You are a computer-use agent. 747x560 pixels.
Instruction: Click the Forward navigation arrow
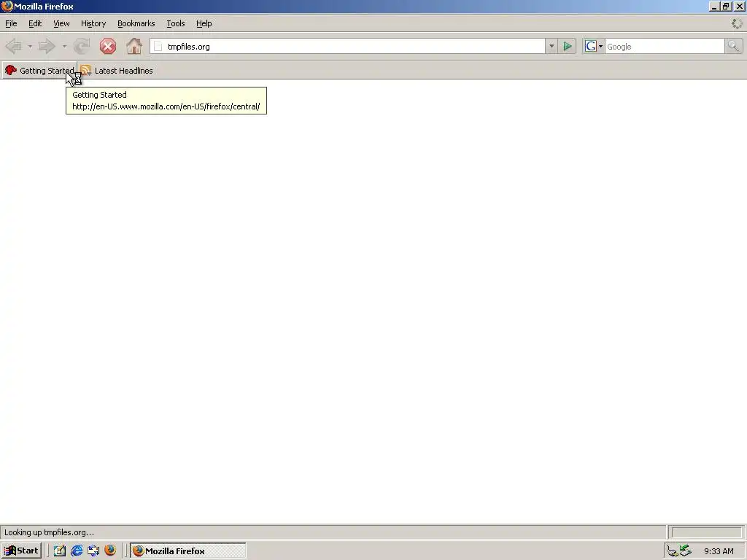[47, 46]
